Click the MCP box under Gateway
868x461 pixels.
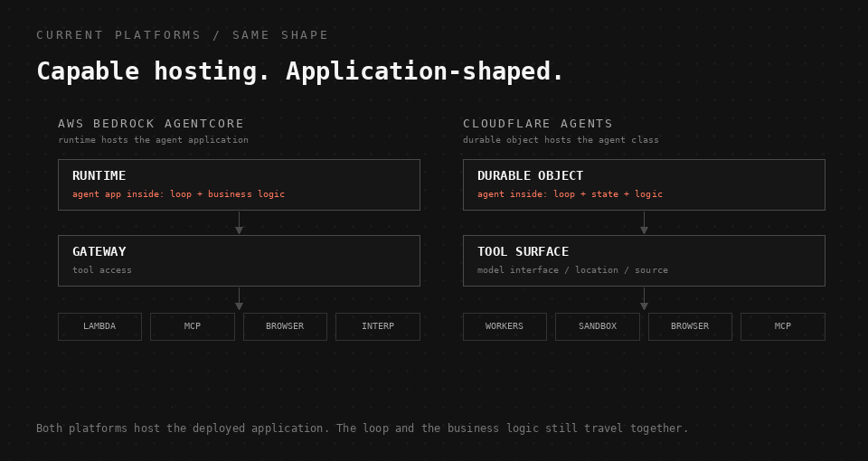click(192, 326)
